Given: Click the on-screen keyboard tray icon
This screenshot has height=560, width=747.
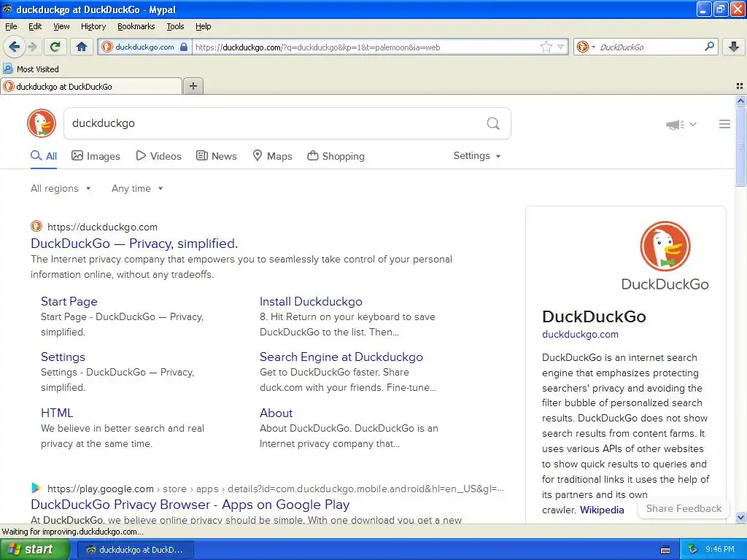Looking at the screenshot, I should [665, 550].
